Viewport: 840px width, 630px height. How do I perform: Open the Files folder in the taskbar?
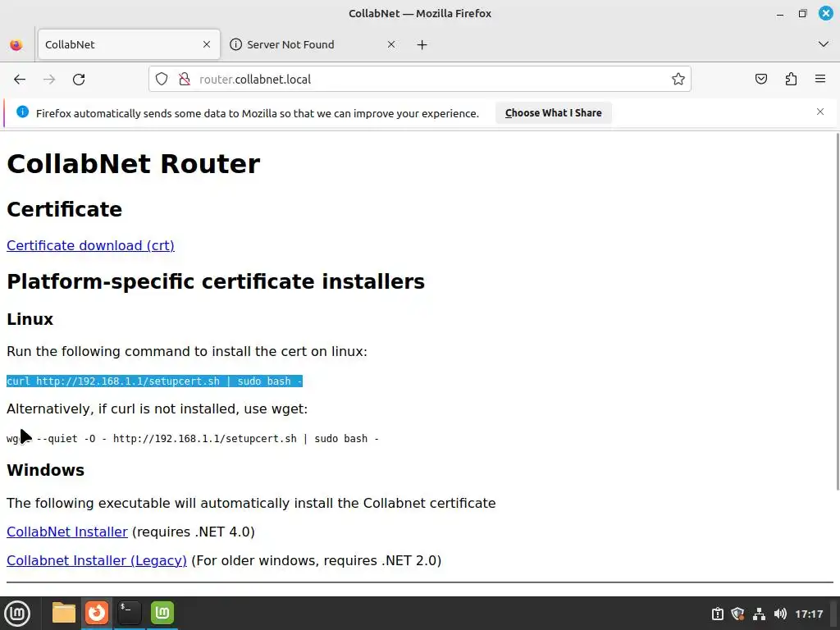[x=64, y=613]
